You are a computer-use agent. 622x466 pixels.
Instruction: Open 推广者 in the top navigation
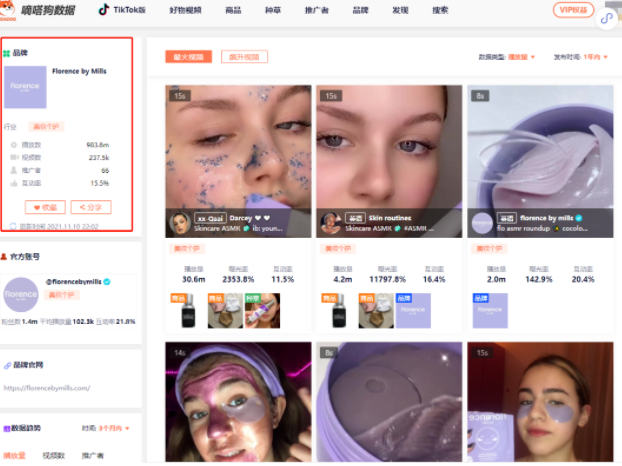coord(317,10)
